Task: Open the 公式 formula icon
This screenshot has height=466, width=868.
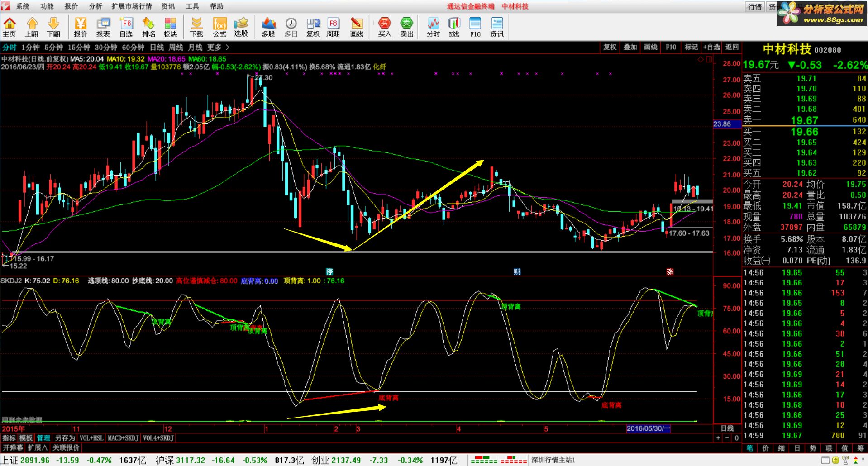Action: coord(219,27)
